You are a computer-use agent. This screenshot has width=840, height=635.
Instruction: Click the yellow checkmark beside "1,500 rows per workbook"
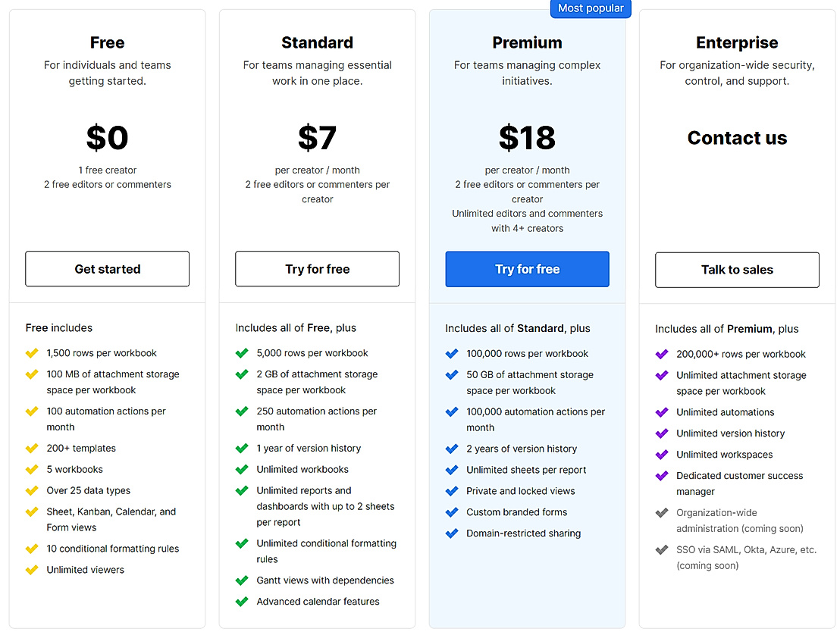click(x=31, y=353)
